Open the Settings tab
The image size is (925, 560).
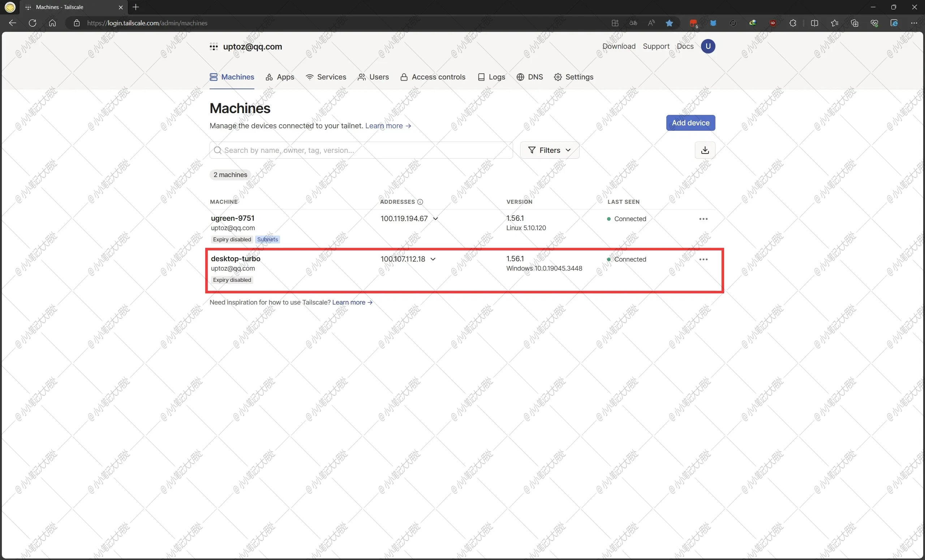[x=574, y=77]
